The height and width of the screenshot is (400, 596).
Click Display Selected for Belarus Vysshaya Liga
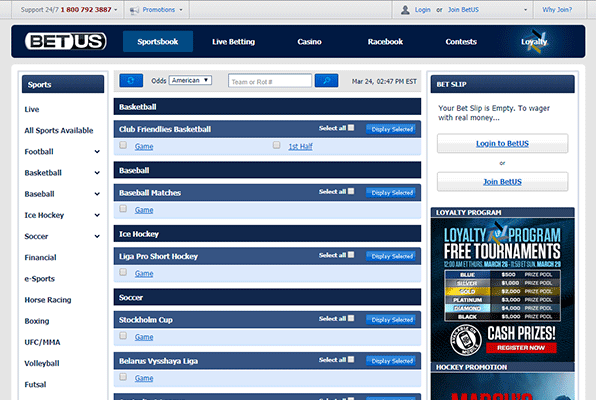pos(392,361)
